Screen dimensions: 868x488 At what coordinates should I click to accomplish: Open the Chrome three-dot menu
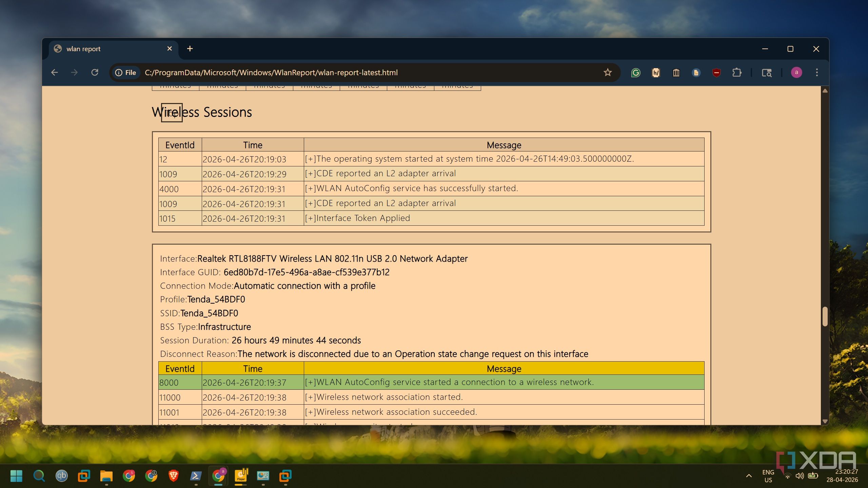[817, 73]
